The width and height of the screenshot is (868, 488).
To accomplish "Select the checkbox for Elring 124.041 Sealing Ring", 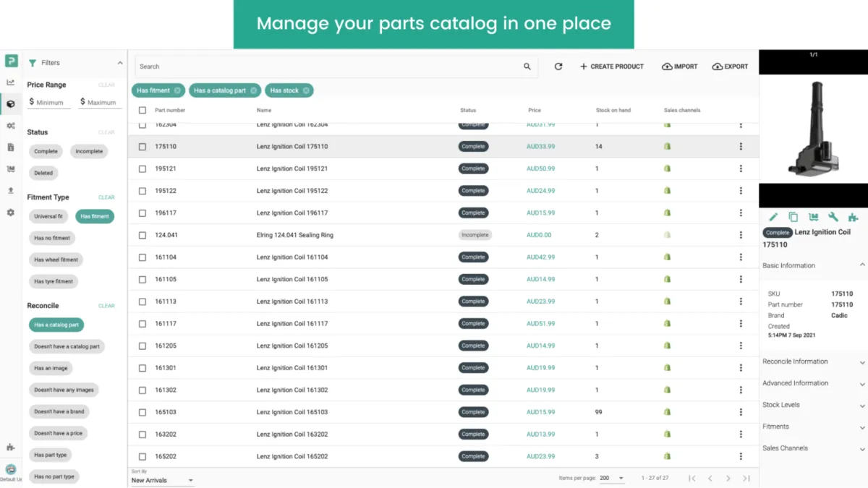I will (142, 235).
